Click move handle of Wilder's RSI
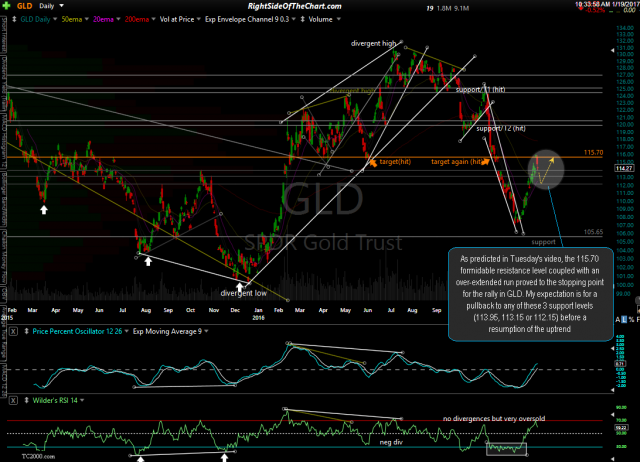The width and height of the screenshot is (640, 462). point(27,400)
